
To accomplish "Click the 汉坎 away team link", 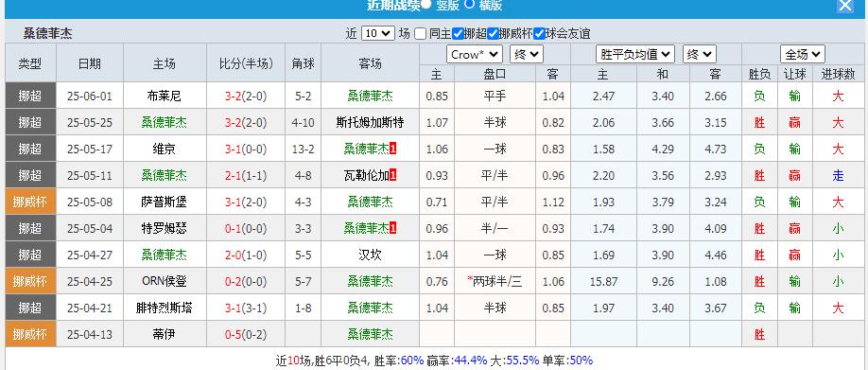I will tap(370, 255).
